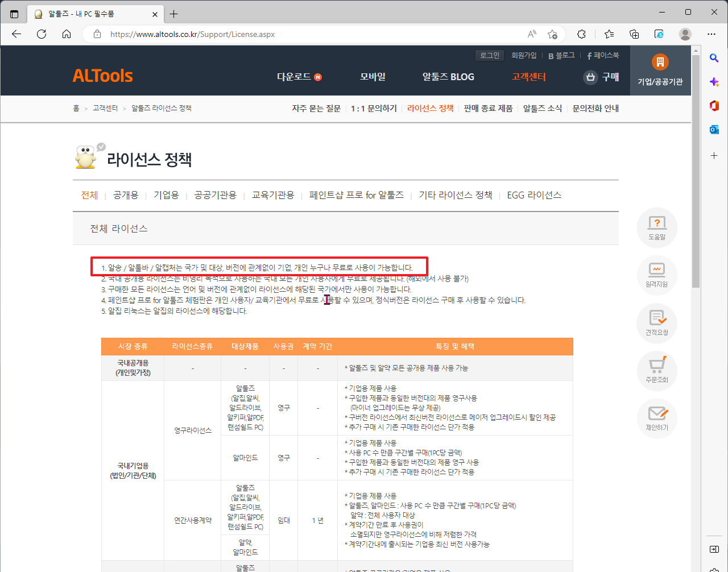Viewport: 728px width, 572px height.
Task: Click the 견적요청 quote request icon
Action: click(x=657, y=324)
